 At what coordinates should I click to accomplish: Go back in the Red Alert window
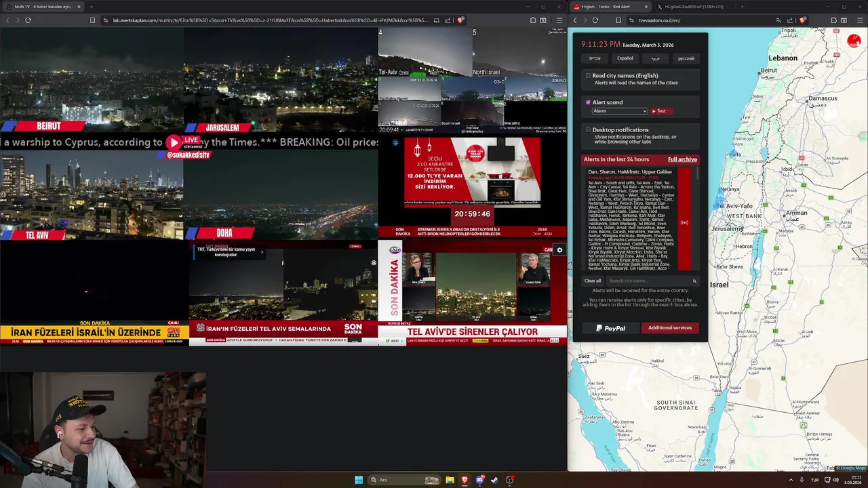tap(575, 20)
